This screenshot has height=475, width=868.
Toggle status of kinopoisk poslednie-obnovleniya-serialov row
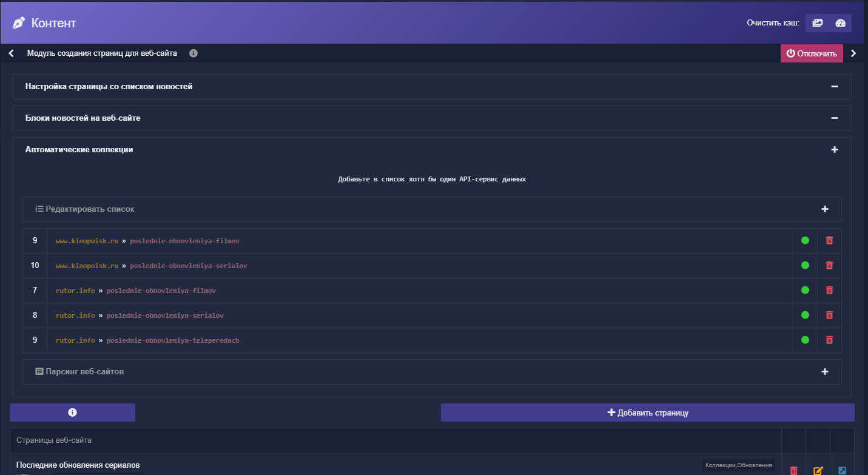tap(805, 266)
